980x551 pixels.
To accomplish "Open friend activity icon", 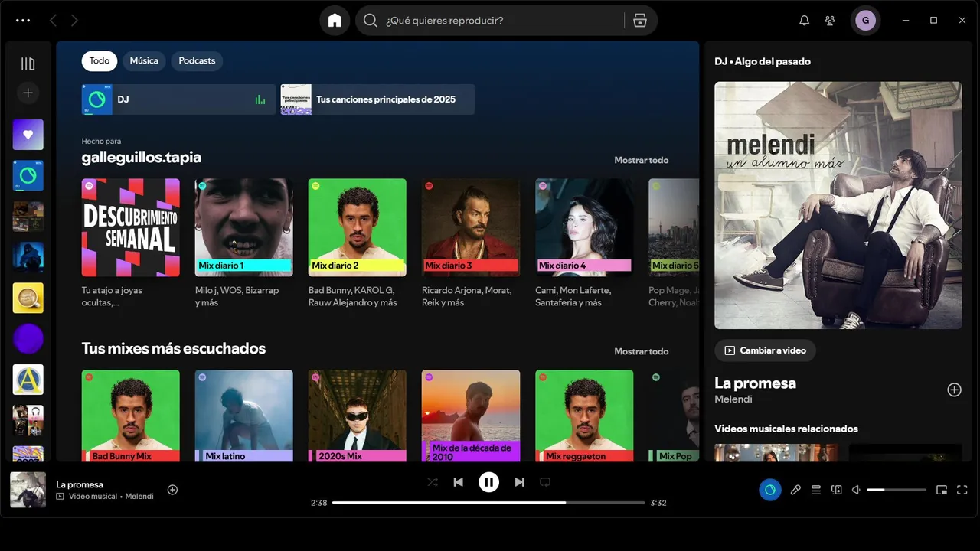I will tap(830, 21).
